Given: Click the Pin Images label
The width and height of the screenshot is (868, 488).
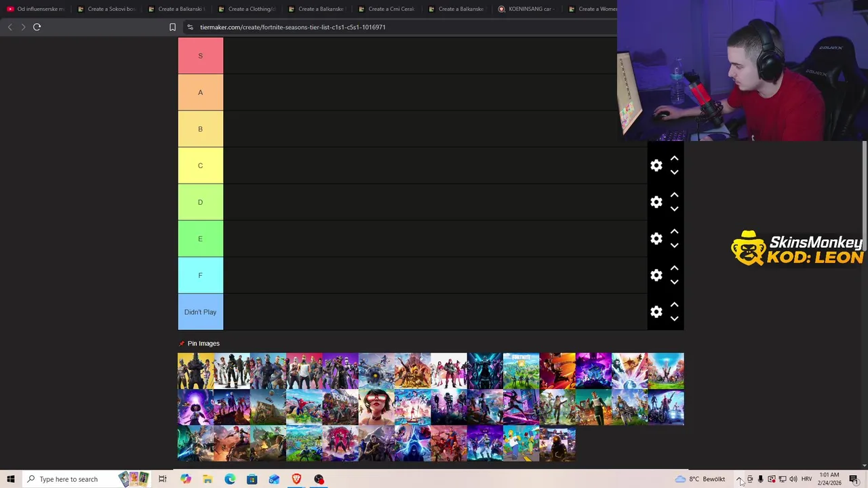Looking at the screenshot, I should click(203, 344).
